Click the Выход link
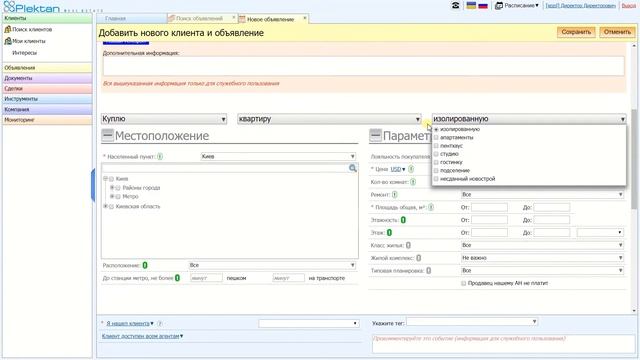The image size is (640, 360). pos(629,6)
